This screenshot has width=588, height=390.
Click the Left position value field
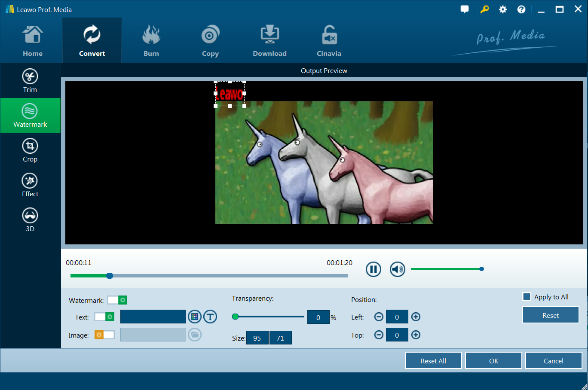point(397,317)
